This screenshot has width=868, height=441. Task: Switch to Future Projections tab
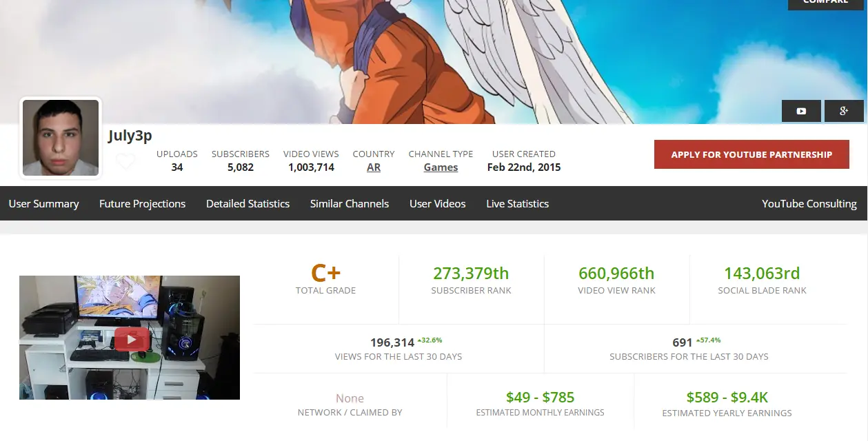click(x=142, y=203)
